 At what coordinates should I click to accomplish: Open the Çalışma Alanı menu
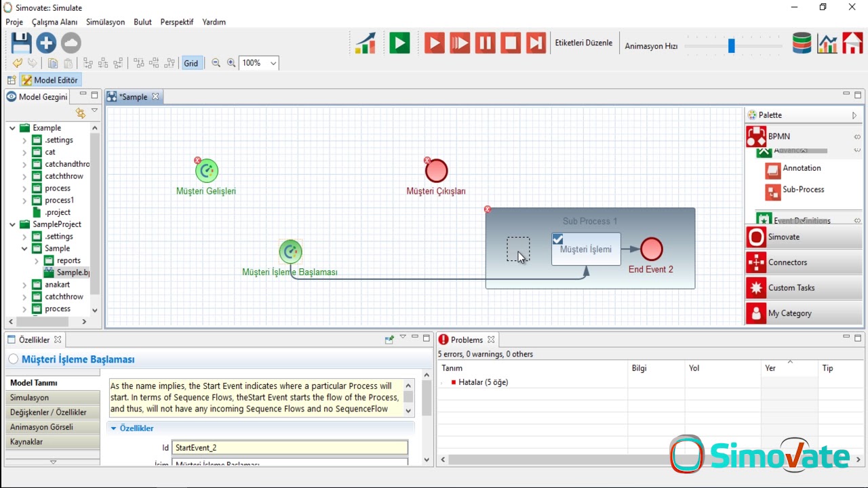tap(55, 22)
